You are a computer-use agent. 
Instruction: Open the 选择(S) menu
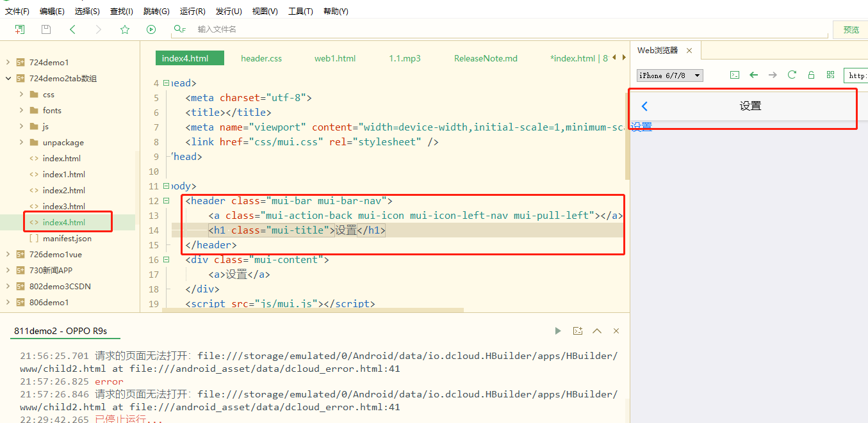pyautogui.click(x=87, y=12)
